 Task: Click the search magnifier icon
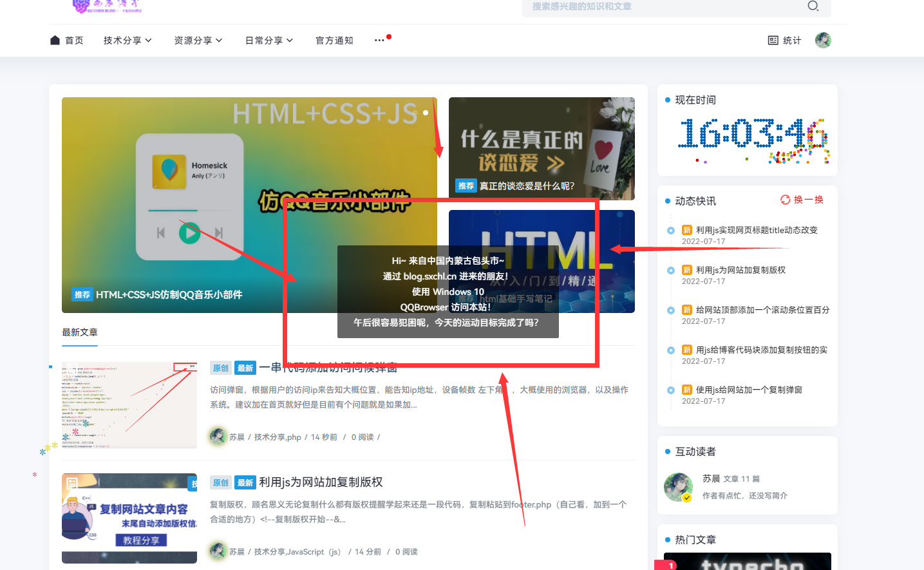pos(813,6)
